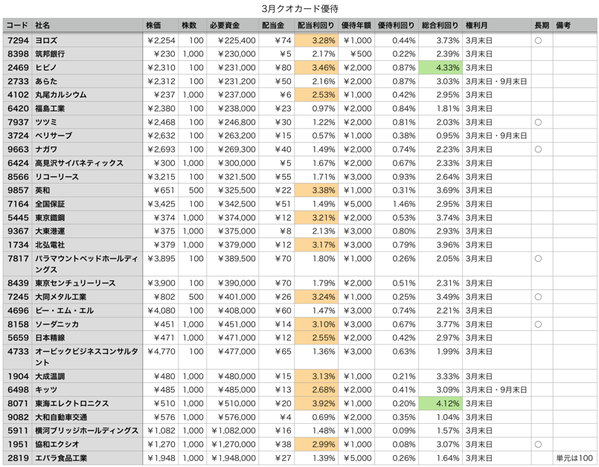Click company name オービックビジネスコンサルタント
The image size is (599, 467).
tap(86, 357)
